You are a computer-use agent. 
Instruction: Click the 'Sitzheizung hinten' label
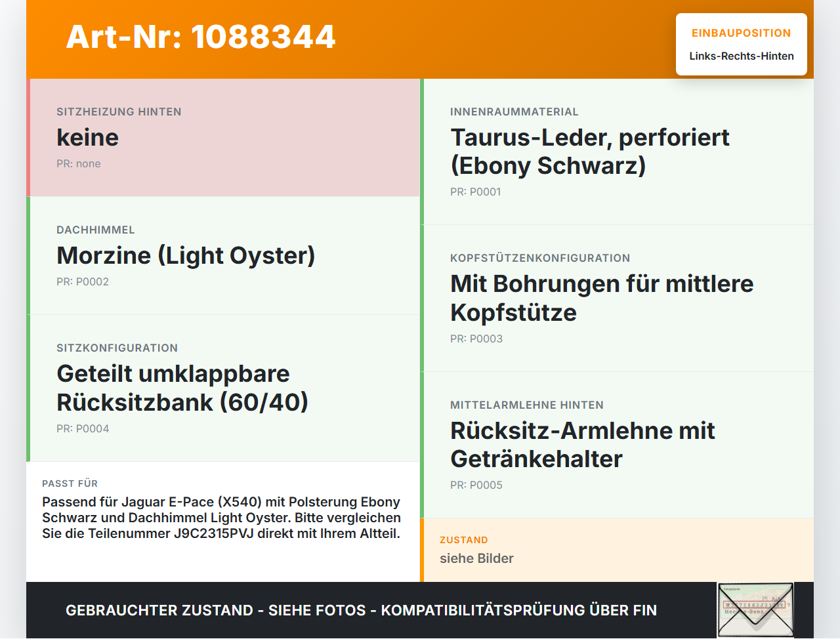[119, 112]
